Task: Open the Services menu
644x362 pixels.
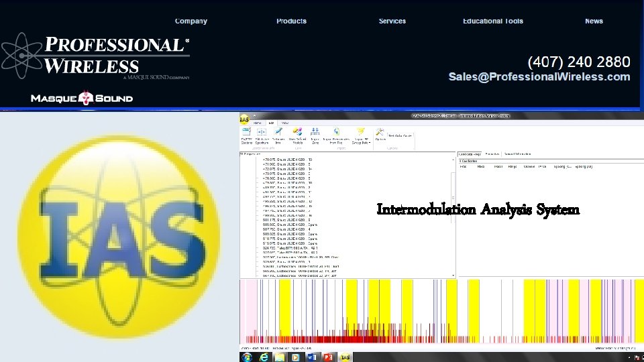Action: (x=392, y=21)
